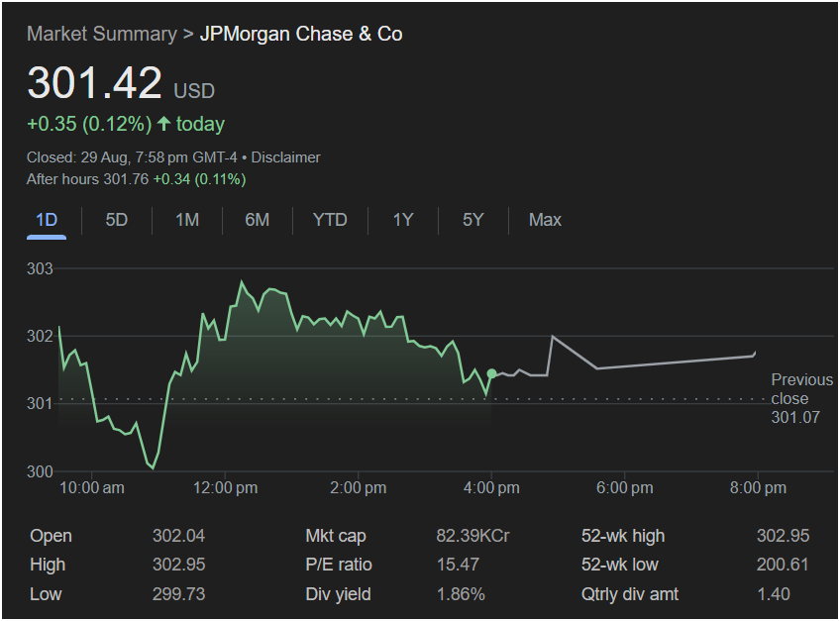Select the 1D time range tab
Screen dimensions: 840x621
click(47, 220)
